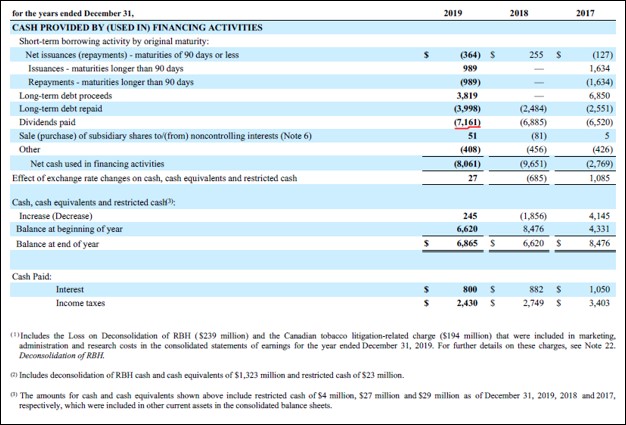Image resolution: width=626 pixels, height=425 pixels.
Task: Select the Interest row label under Cash Paid
Action: pyautogui.click(x=70, y=287)
